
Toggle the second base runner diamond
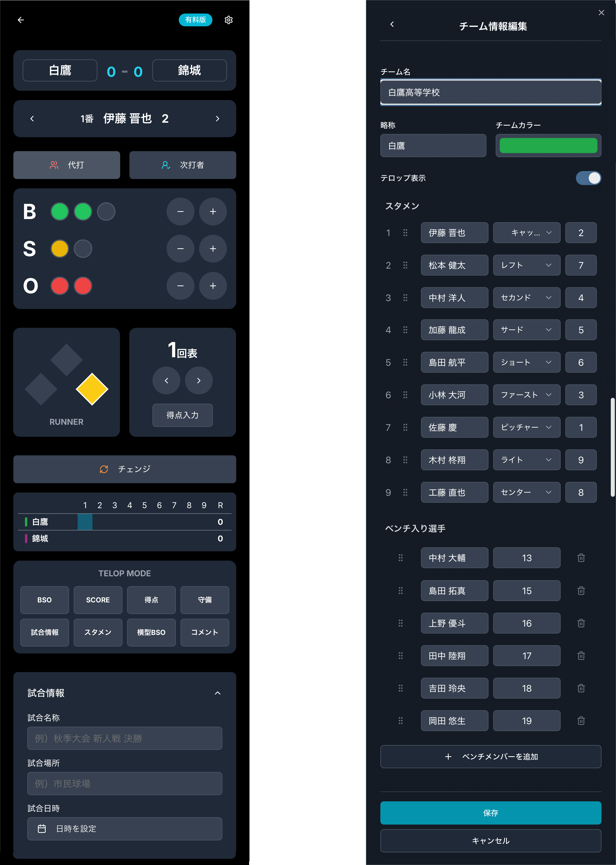[66, 360]
